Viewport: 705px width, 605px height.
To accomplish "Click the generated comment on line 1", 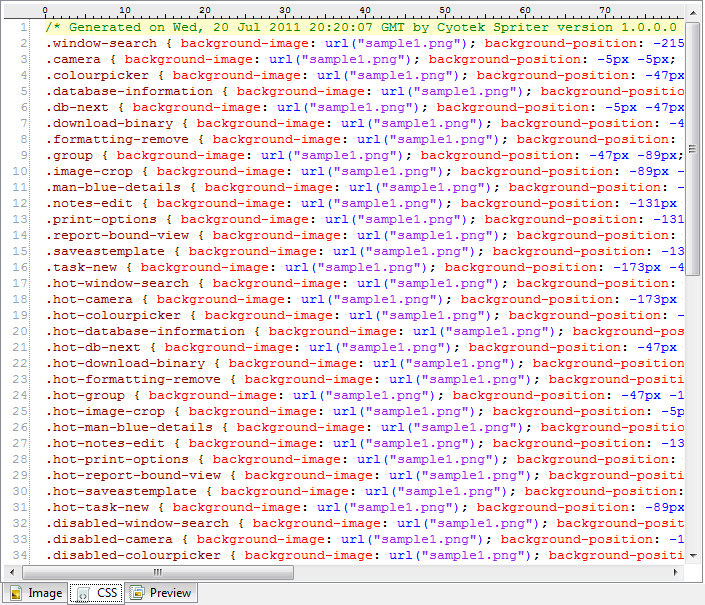I will pos(361,27).
